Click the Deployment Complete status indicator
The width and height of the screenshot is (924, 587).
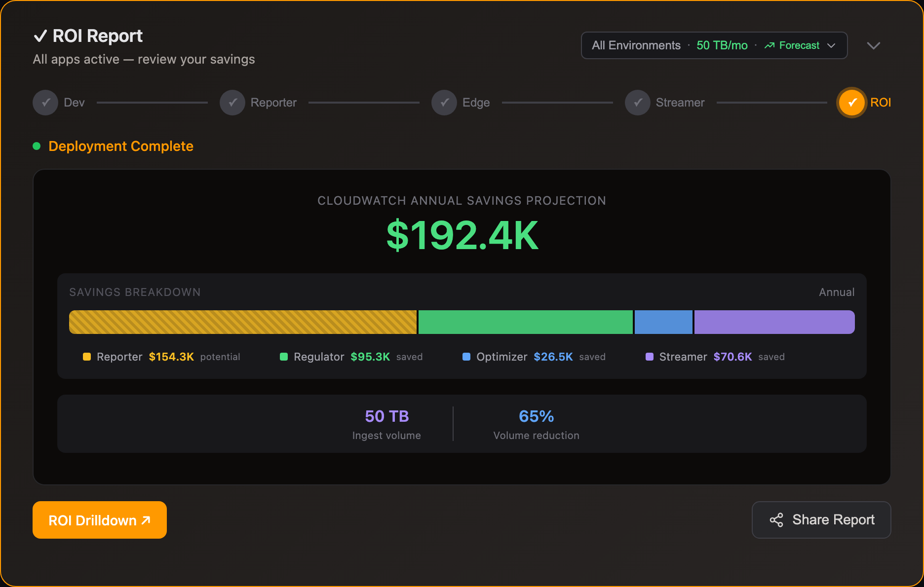coord(38,146)
